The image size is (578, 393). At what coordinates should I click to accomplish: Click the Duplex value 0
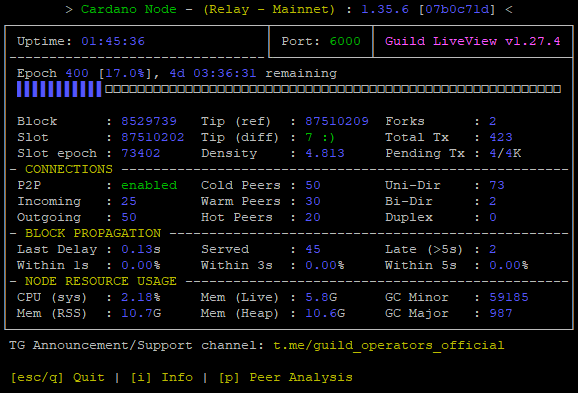pyautogui.click(x=493, y=217)
